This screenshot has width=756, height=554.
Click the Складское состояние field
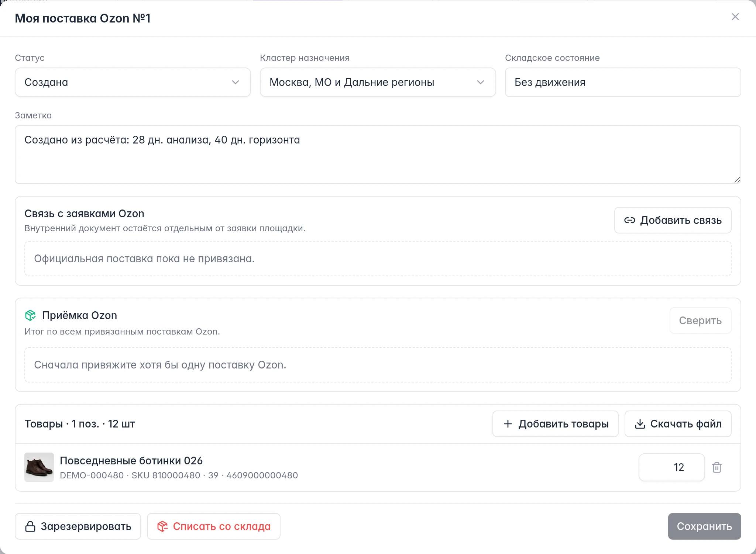click(623, 82)
